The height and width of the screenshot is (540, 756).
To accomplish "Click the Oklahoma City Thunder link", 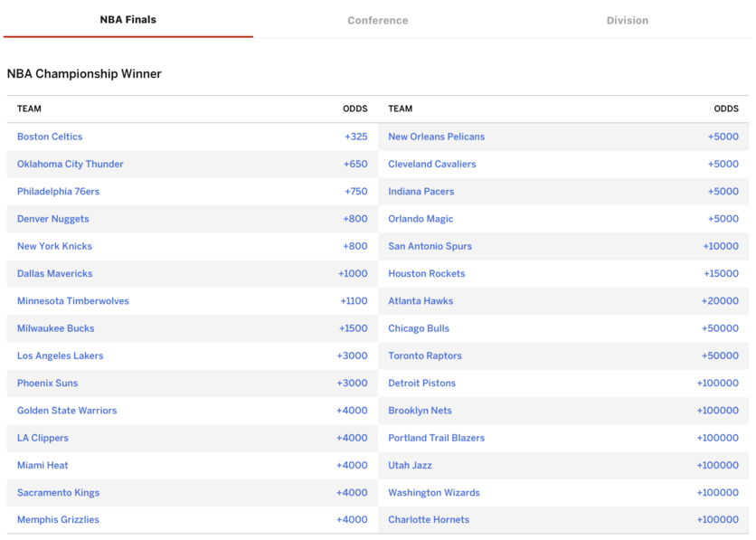I will [71, 164].
